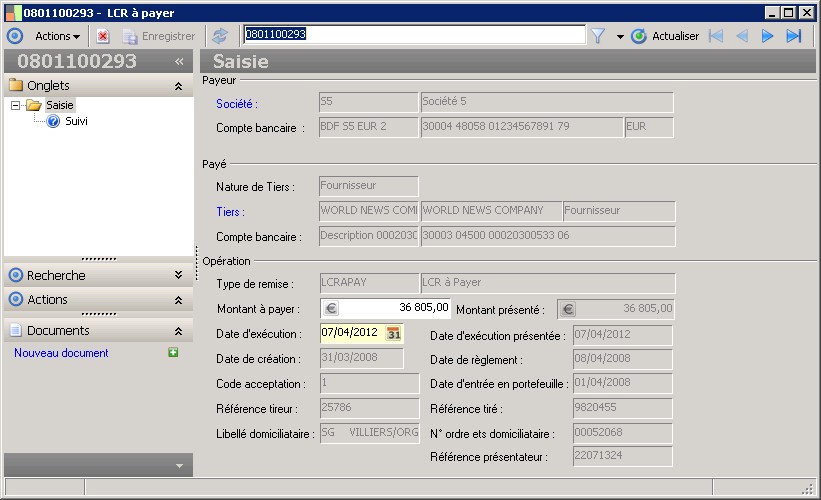Click the BDF S5 EUR 2 bank account field
821x500 pixels.
(369, 127)
